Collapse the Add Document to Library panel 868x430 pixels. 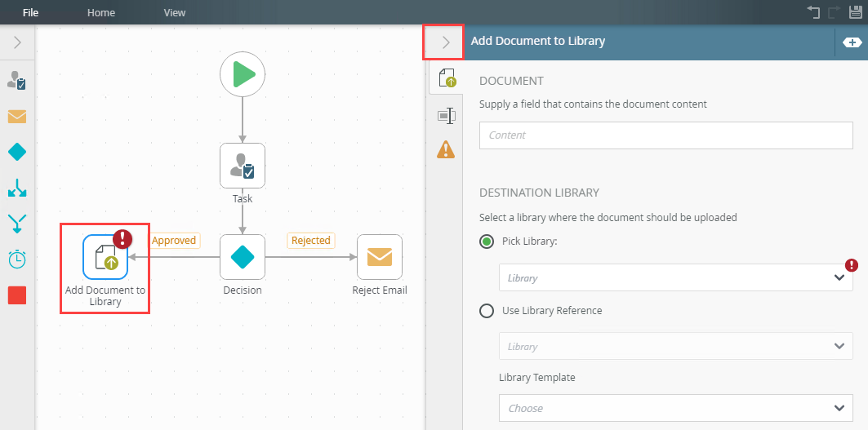[x=445, y=42]
